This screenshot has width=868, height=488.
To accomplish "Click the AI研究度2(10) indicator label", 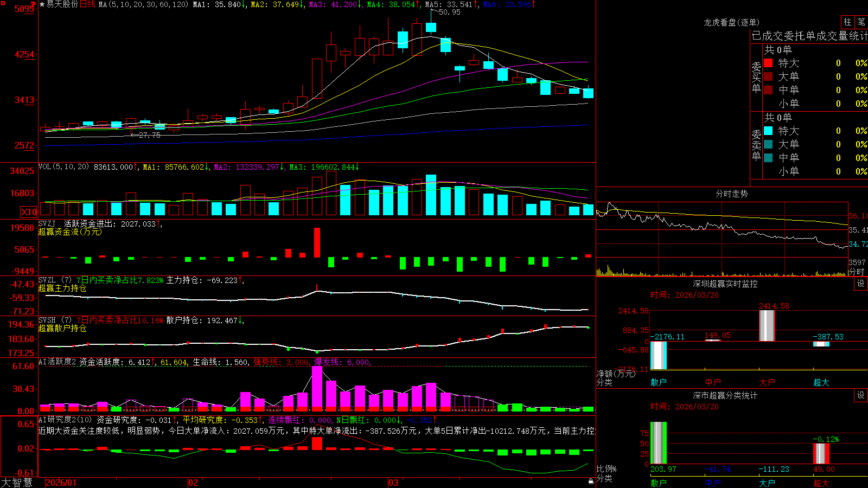I will [x=65, y=420].
